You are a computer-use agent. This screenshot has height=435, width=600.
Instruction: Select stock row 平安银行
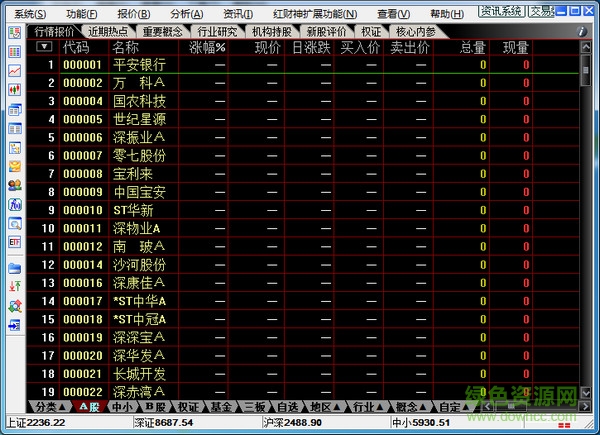[x=302, y=65]
